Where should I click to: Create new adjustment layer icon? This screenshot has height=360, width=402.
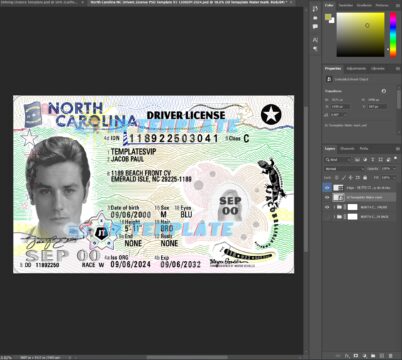point(364,356)
